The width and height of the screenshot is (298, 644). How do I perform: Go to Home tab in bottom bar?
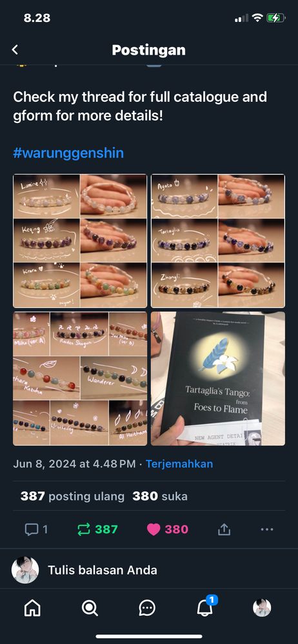32,608
